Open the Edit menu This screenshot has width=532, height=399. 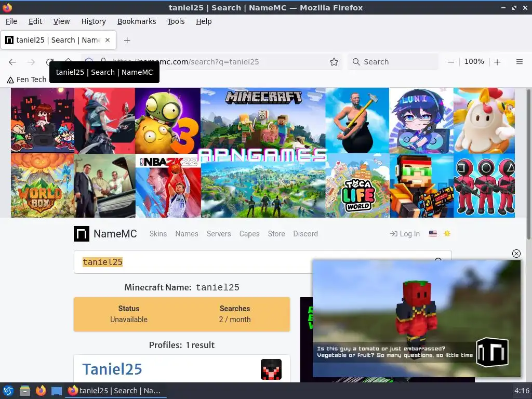[35, 21]
